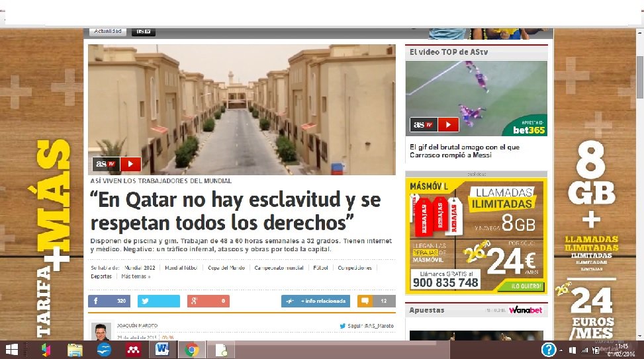Open the network signal tray icon
Screen dimensions: 644x359
584,350
